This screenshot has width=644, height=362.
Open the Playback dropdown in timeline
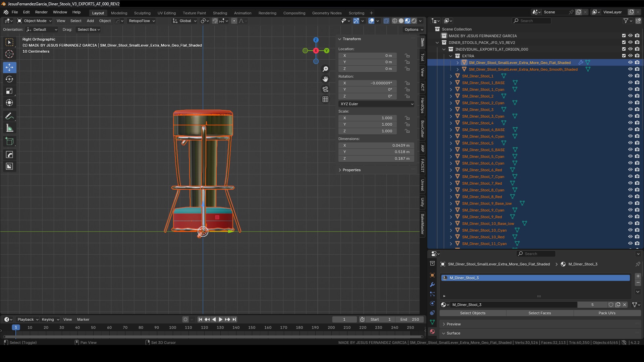[28, 319]
